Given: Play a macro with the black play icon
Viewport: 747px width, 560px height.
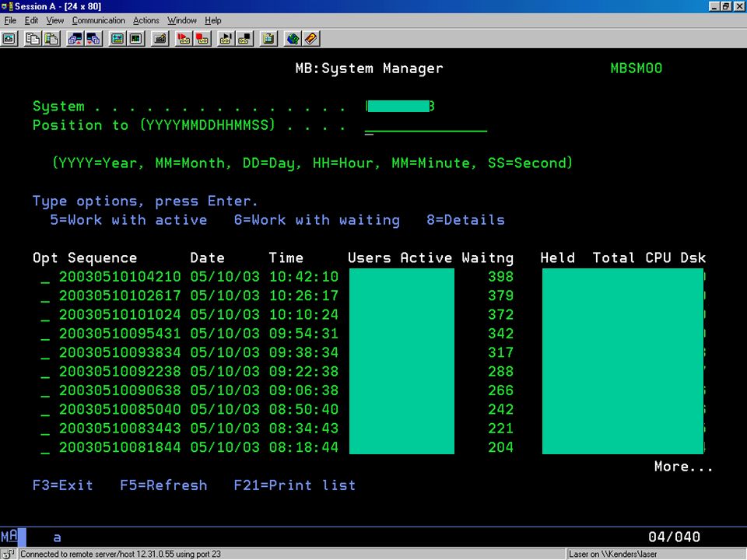Looking at the screenshot, I should point(226,39).
